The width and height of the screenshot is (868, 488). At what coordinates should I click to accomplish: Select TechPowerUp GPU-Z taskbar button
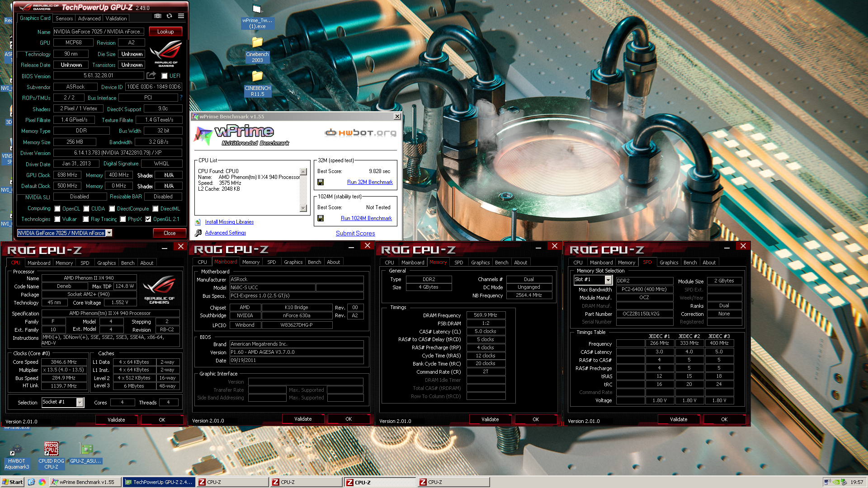159,482
